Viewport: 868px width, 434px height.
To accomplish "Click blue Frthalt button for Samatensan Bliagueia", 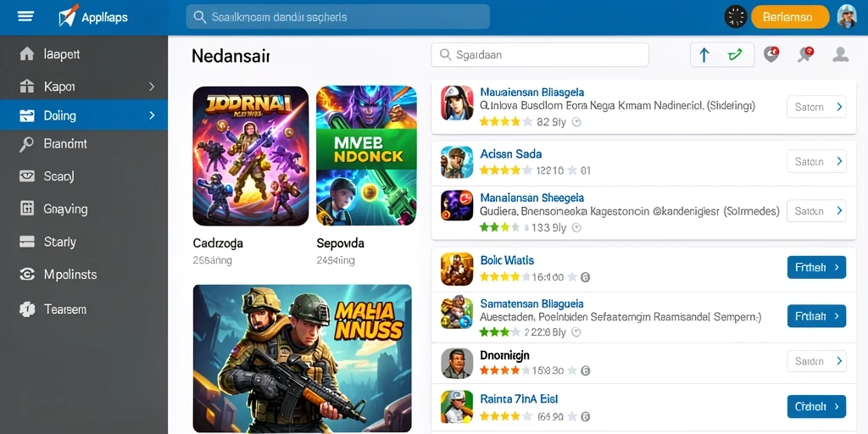I will (x=816, y=316).
